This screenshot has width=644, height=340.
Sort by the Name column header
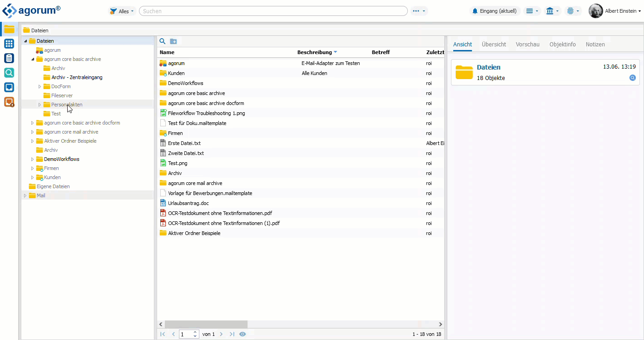coord(167,52)
